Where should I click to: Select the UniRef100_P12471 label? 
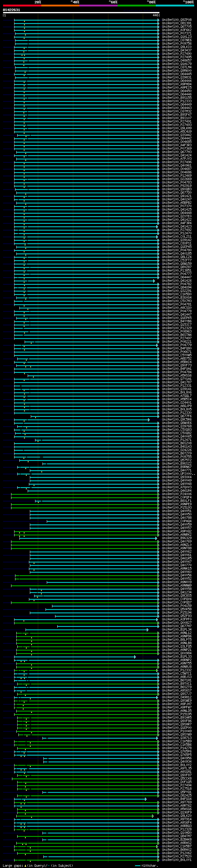[x=176, y=440]
